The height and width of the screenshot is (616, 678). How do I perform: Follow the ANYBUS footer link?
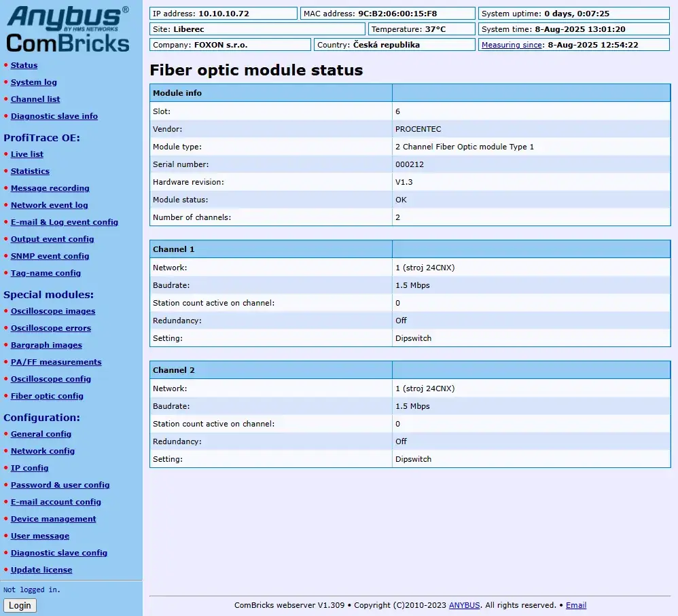(464, 605)
